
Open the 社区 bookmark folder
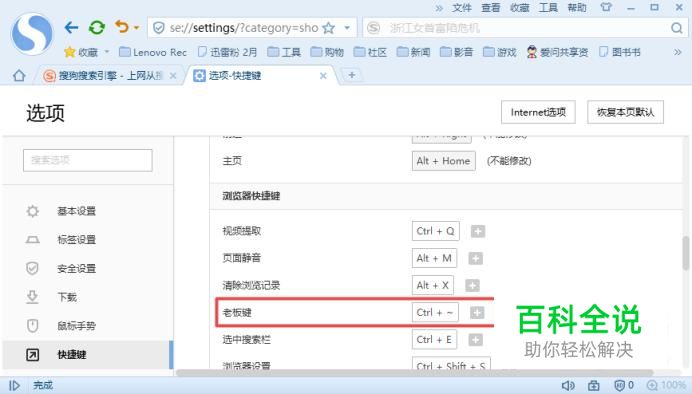pyautogui.click(x=370, y=52)
